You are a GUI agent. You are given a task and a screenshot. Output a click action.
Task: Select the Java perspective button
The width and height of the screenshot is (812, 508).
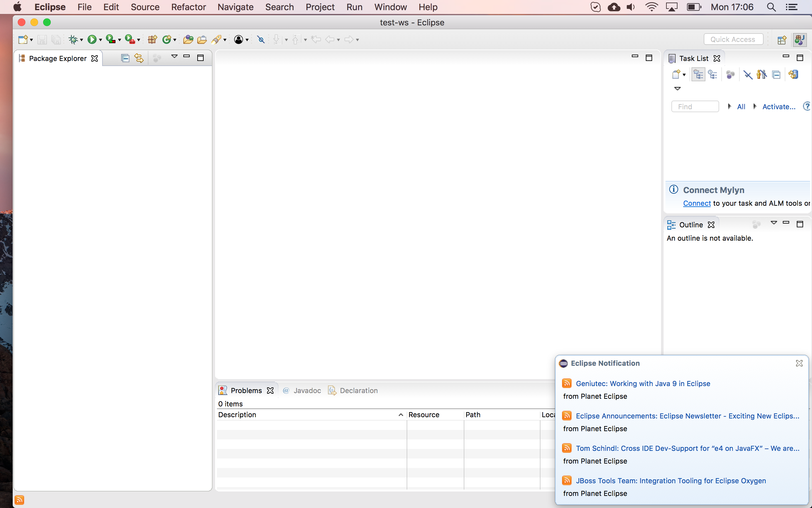coord(800,40)
